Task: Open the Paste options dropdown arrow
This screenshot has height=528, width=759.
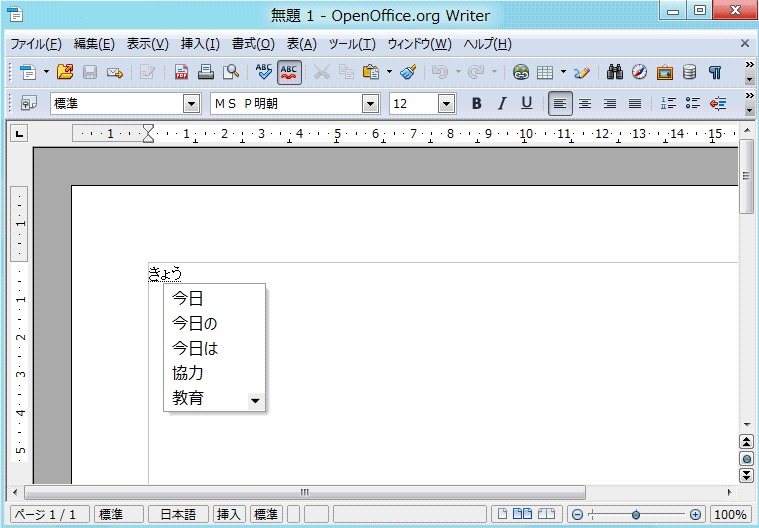Action: point(389,72)
